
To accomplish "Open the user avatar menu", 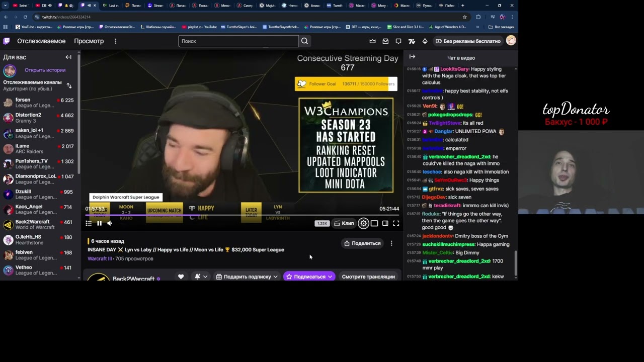I will [511, 41].
